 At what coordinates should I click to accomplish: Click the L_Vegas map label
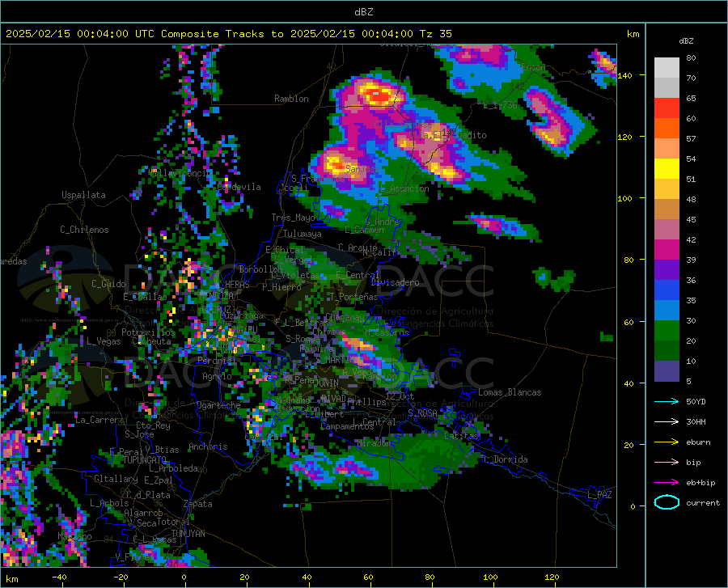(x=104, y=341)
